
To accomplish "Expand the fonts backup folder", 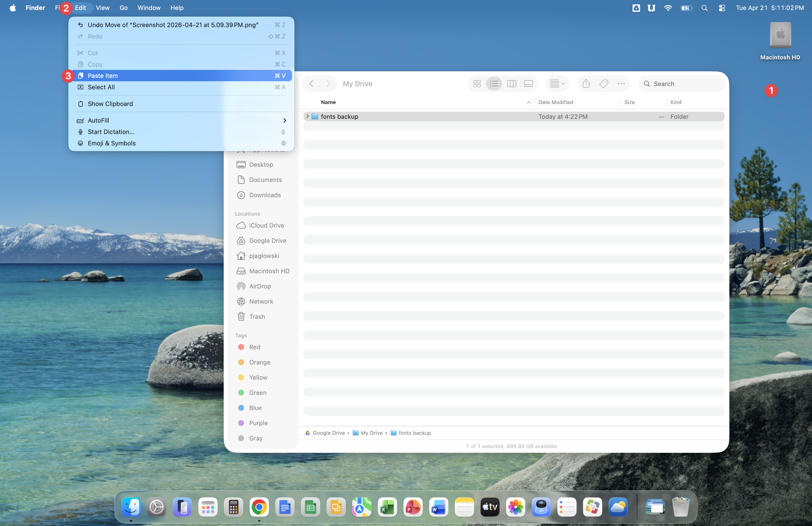I will (307, 116).
